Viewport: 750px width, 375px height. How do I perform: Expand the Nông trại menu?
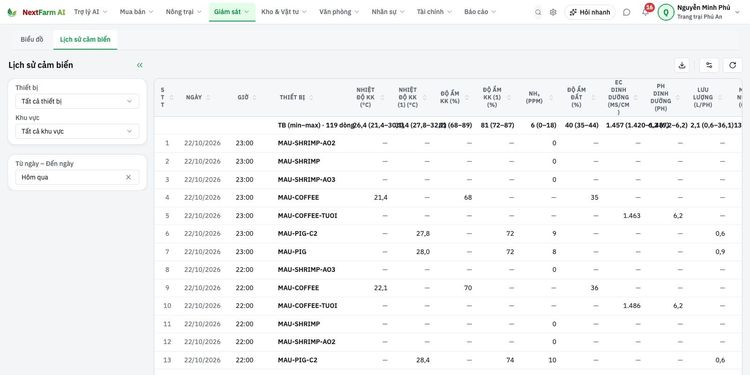[183, 12]
